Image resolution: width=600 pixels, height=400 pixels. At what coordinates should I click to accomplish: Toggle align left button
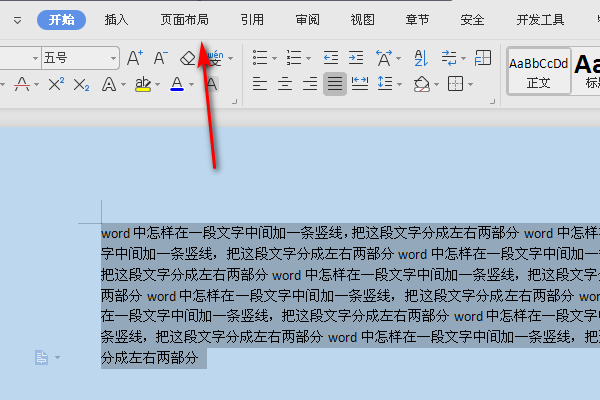point(260,84)
